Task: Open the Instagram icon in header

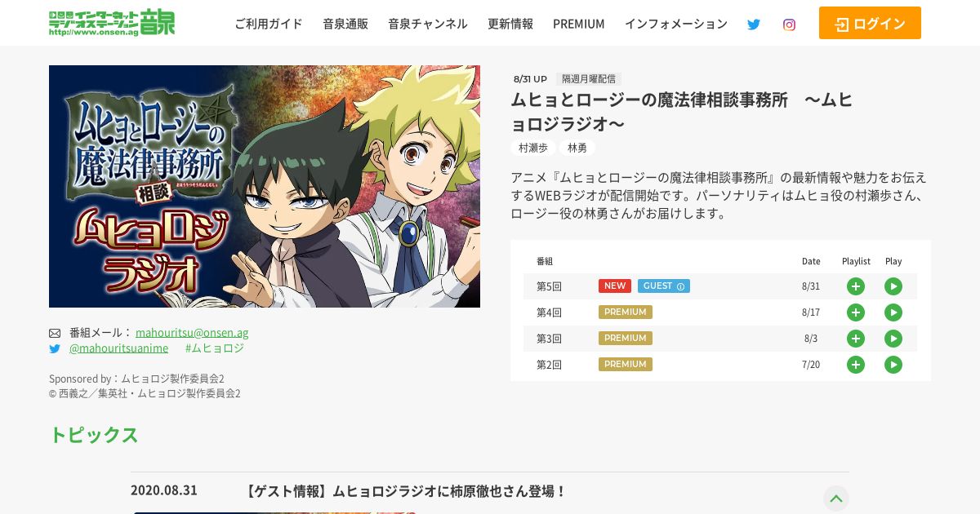Action: click(789, 24)
